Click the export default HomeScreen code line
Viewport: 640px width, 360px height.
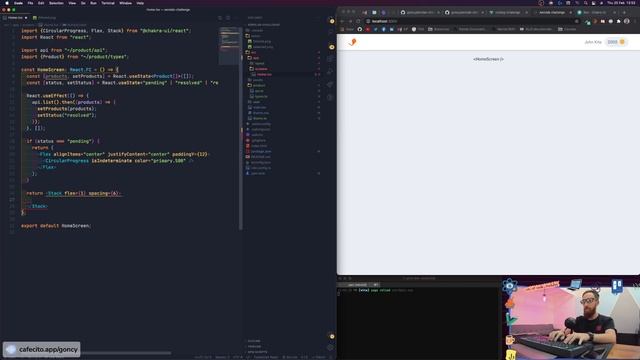coord(56,226)
